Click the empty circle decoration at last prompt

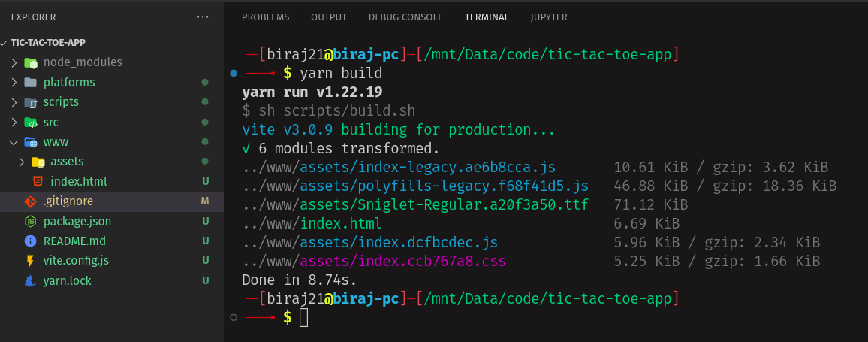click(x=233, y=317)
